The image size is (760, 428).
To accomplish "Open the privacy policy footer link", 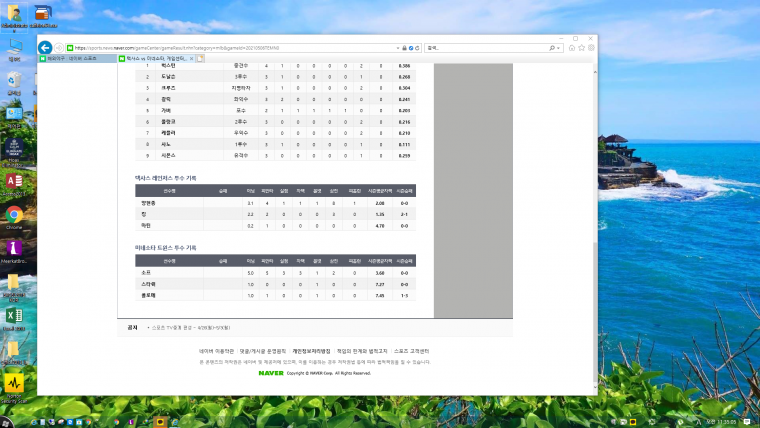I will click(311, 351).
